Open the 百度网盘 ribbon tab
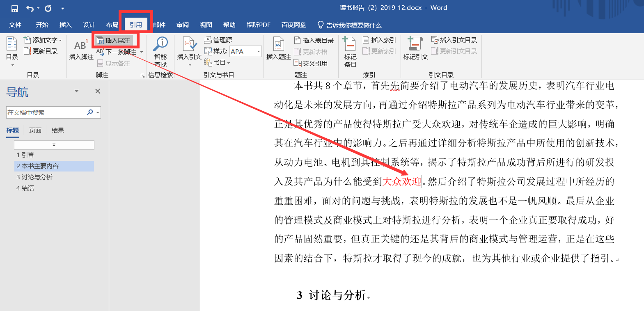Screen dimensions: 644x311 [x=294, y=25]
